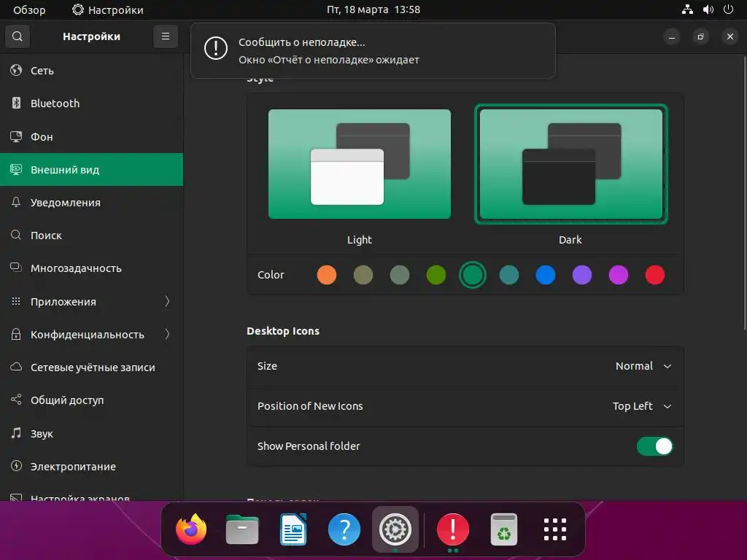The width and height of the screenshot is (747, 560).
Task: Open the Help icon in the dock
Action: pyautogui.click(x=344, y=529)
